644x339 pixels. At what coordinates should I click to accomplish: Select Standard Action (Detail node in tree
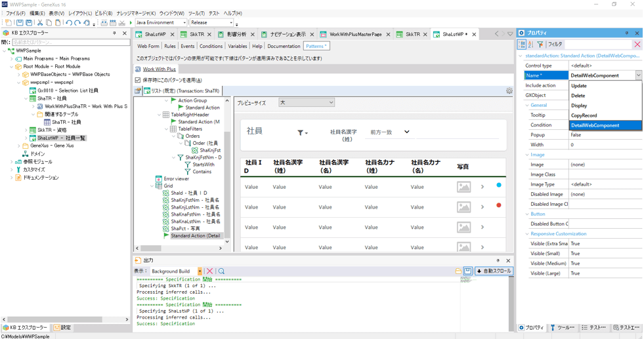tap(195, 236)
